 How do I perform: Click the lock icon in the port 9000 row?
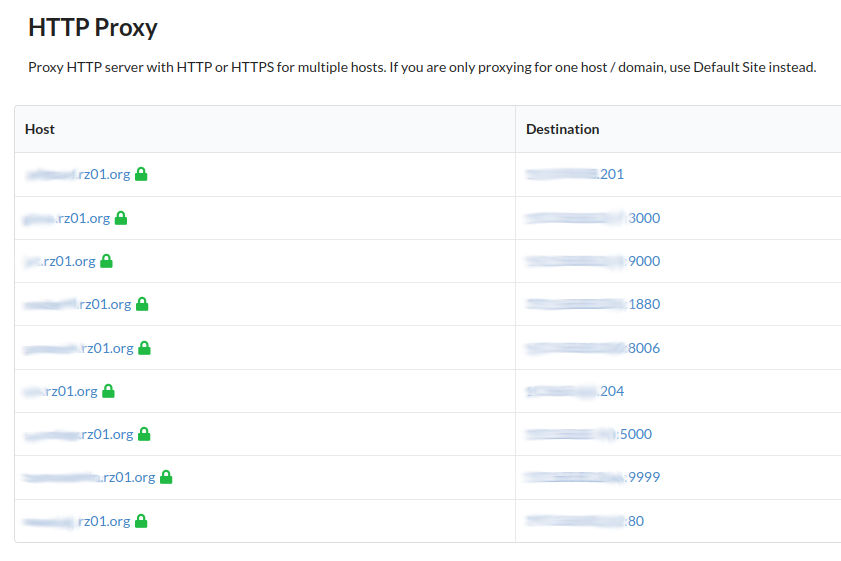point(106,261)
